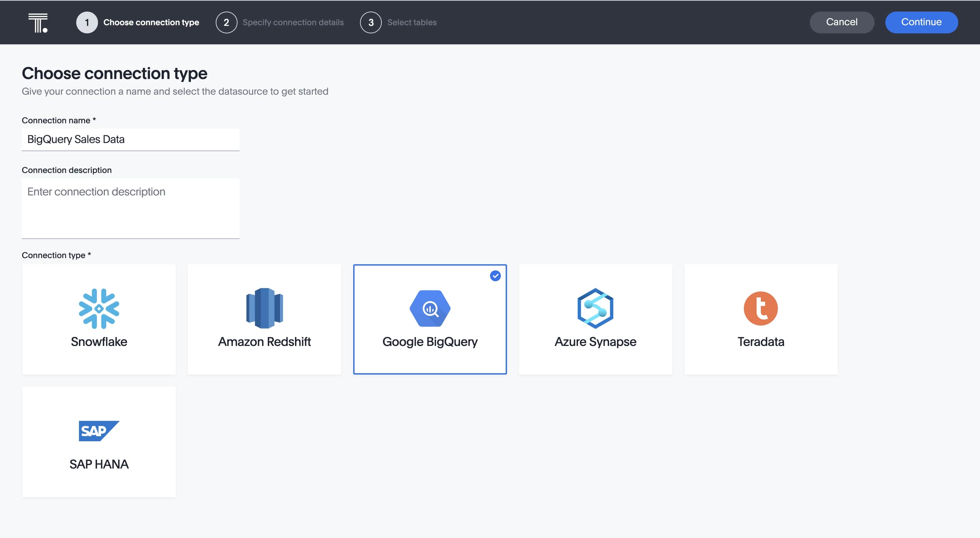Click the 'Give your connection a name' subtitle
The width and height of the screenshot is (980, 538).
175,91
